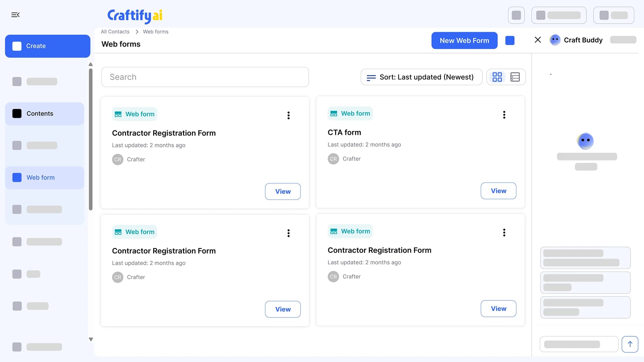Click the Web forms page heading
Image resolution: width=644 pixels, height=362 pixels.
(121, 44)
